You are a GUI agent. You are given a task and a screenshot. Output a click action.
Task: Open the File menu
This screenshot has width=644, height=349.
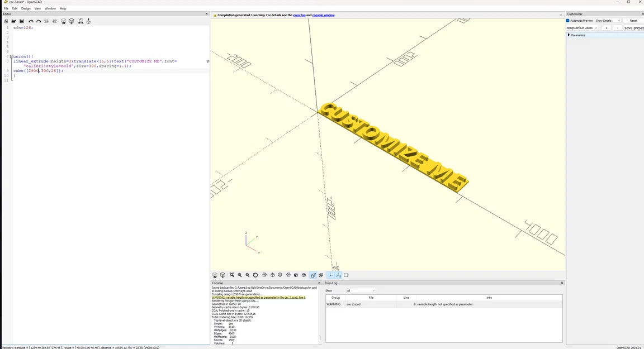point(6,8)
